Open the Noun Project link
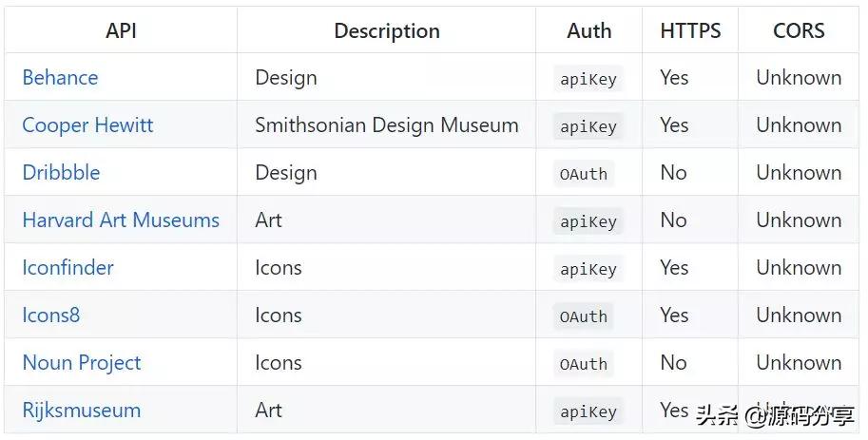The image size is (868, 440). (82, 363)
